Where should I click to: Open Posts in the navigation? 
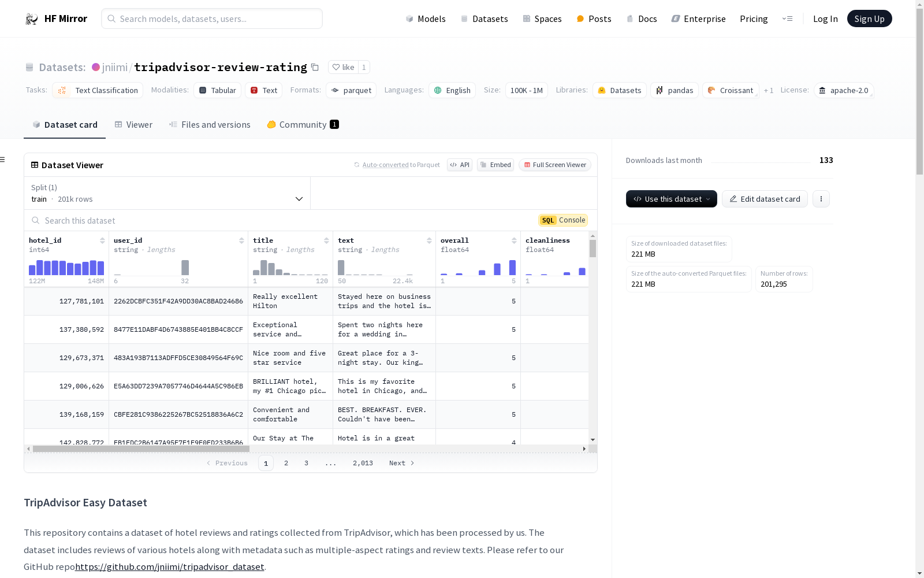click(x=594, y=19)
